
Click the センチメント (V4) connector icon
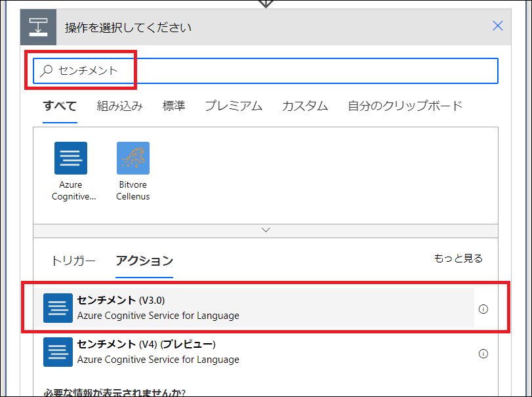pos(58,352)
